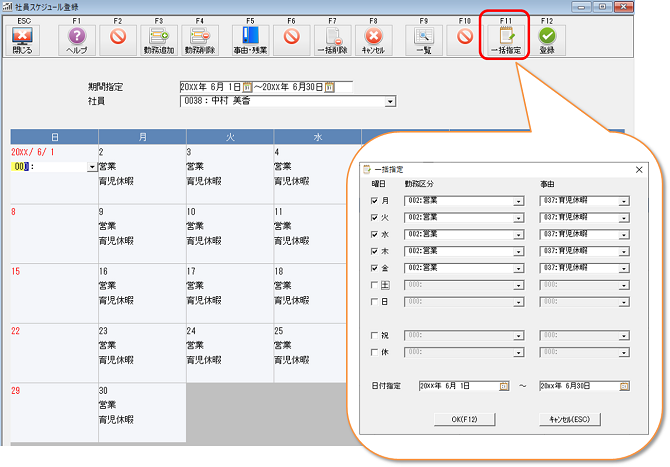
Task: Select the calendar cell for day 17
Action: click(x=230, y=294)
